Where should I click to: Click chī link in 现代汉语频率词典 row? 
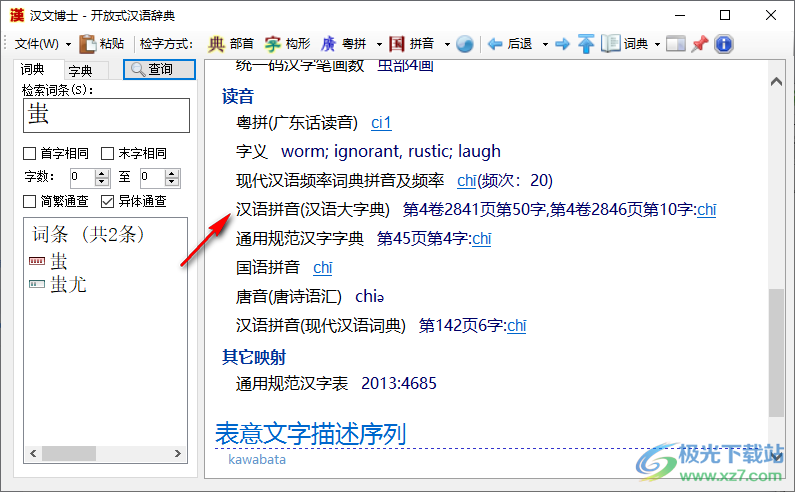[466, 181]
